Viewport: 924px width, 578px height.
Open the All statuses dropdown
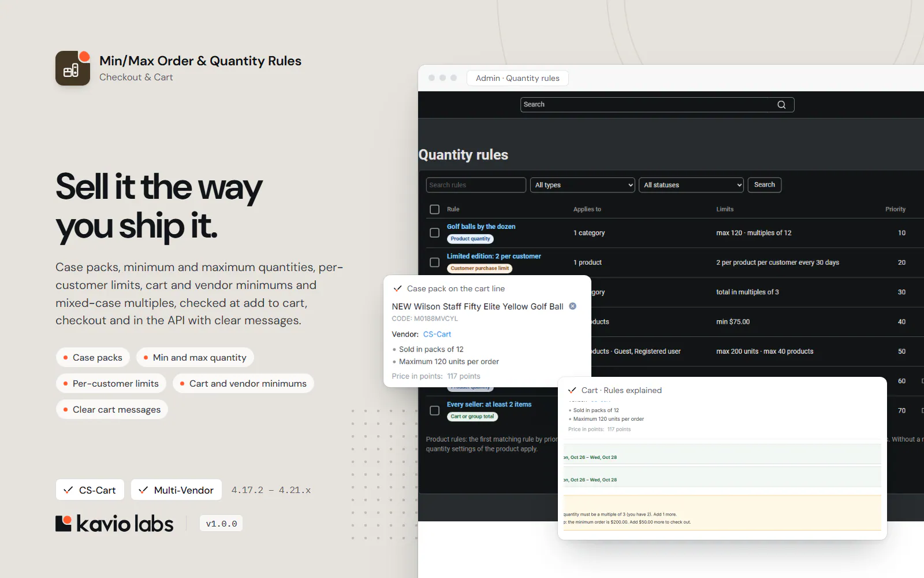click(691, 185)
